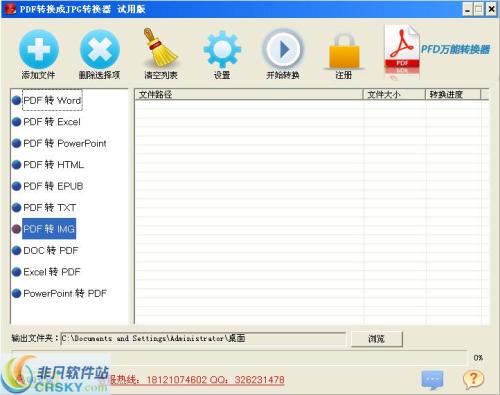The height and width of the screenshot is (395, 500).
Task: Minimize the converter window
Action: [x=468, y=9]
